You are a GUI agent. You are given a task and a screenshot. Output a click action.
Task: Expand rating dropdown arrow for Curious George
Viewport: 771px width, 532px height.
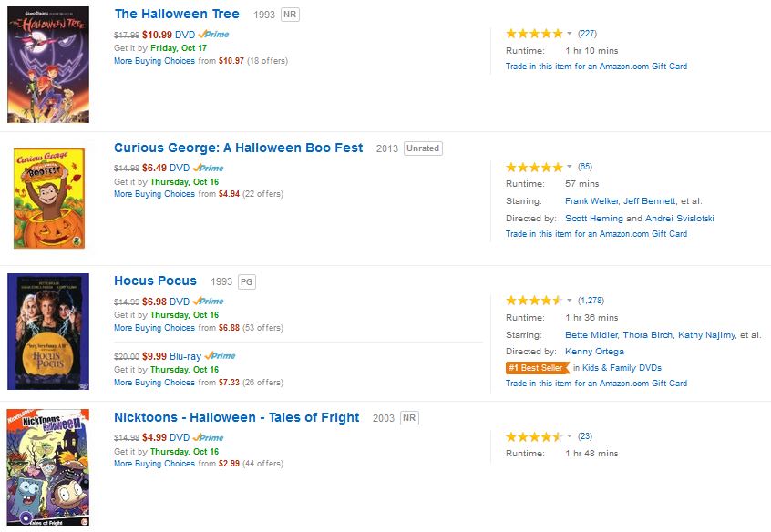(x=571, y=167)
